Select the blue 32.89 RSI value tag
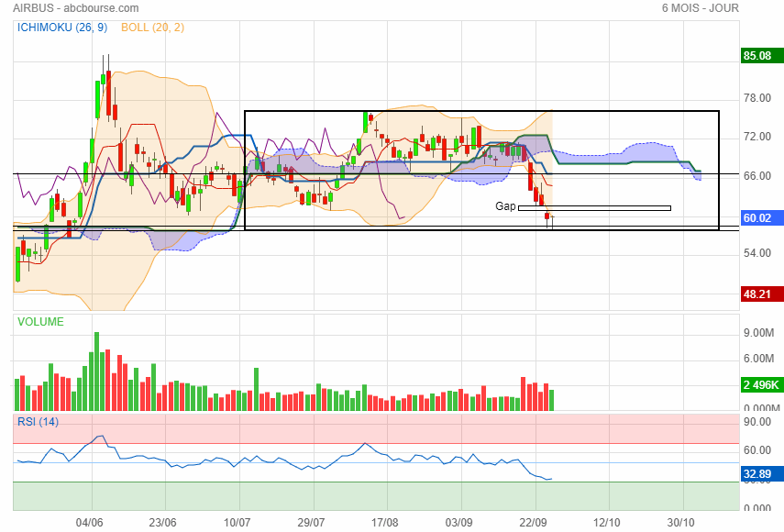784x532 pixels. [x=762, y=474]
